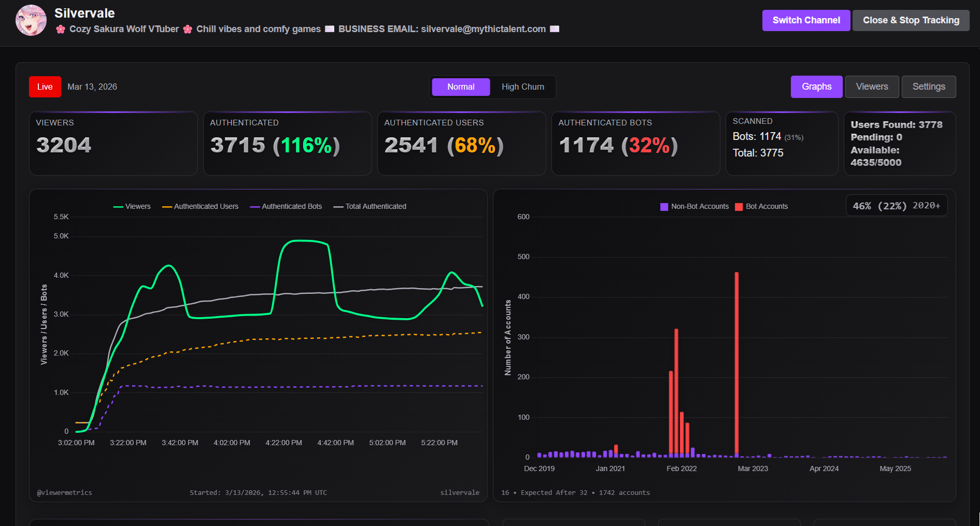Toggle Authenticated Bots legend series
This screenshot has height=526, width=980.
(x=286, y=206)
